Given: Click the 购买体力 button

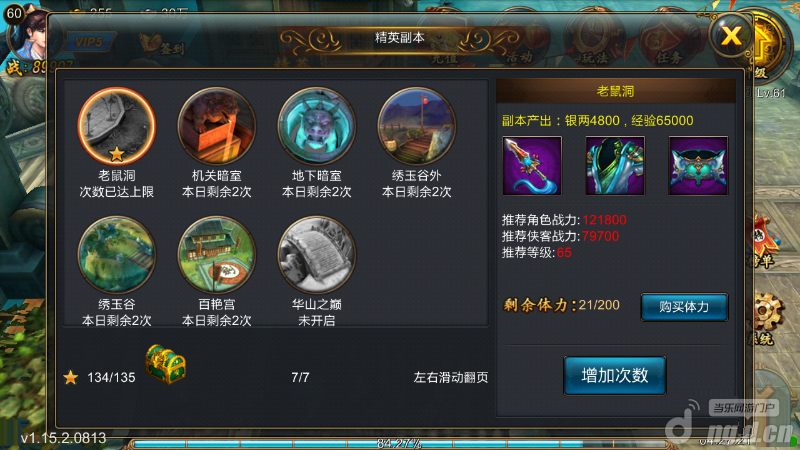Looking at the screenshot, I should [684, 307].
